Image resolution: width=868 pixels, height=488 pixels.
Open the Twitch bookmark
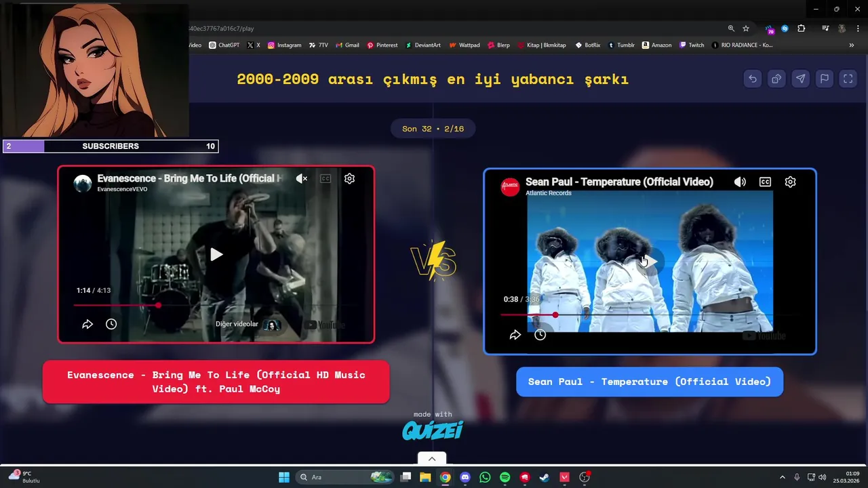coord(692,45)
